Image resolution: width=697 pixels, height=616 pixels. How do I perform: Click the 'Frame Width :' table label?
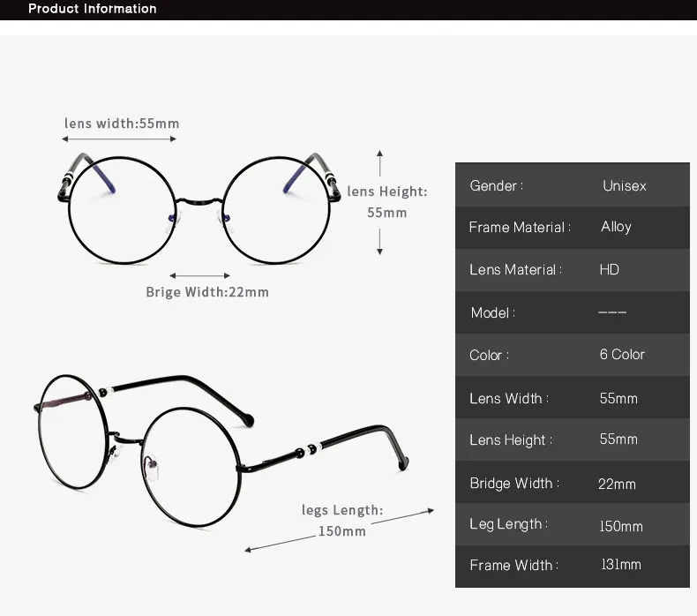pyautogui.click(x=514, y=565)
